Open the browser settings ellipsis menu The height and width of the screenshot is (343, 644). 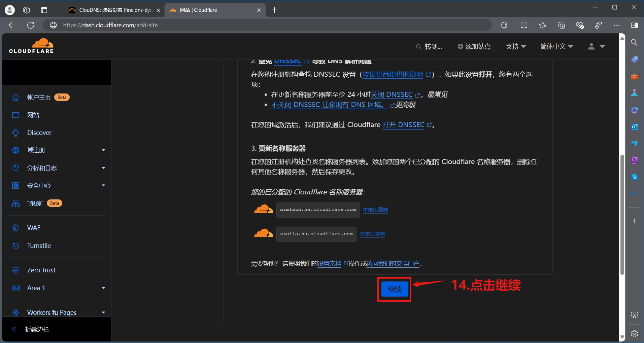point(617,25)
